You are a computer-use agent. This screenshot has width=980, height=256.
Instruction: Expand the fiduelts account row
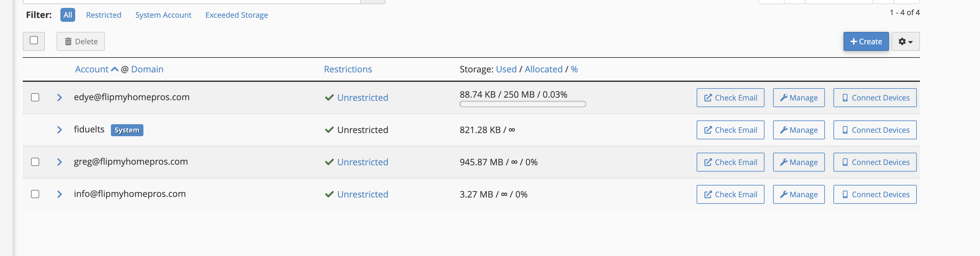point(59,130)
